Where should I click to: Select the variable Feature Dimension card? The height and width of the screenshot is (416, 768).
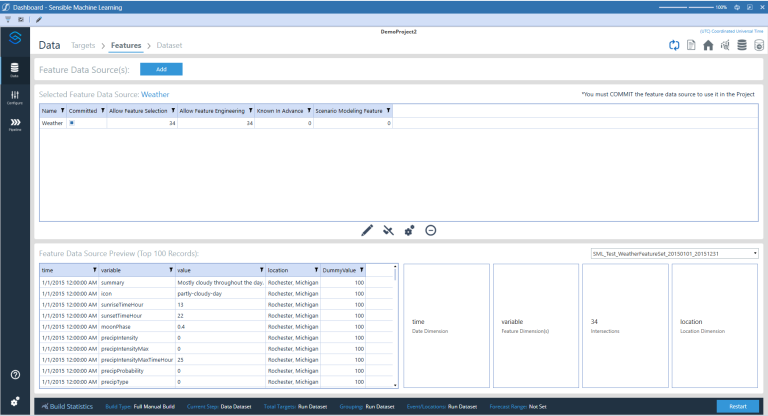pyautogui.click(x=536, y=326)
